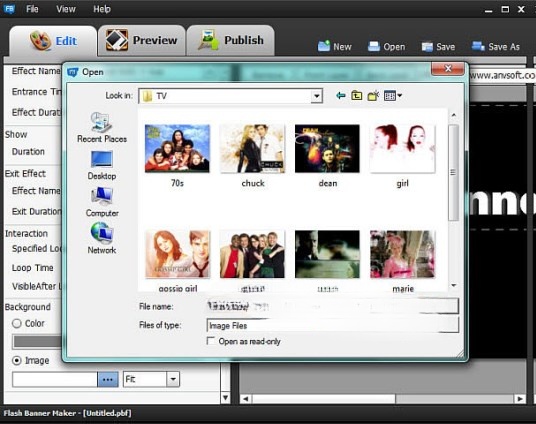Image resolution: width=536 pixels, height=424 pixels.
Task: Click the New project icon
Action: pyautogui.click(x=323, y=46)
